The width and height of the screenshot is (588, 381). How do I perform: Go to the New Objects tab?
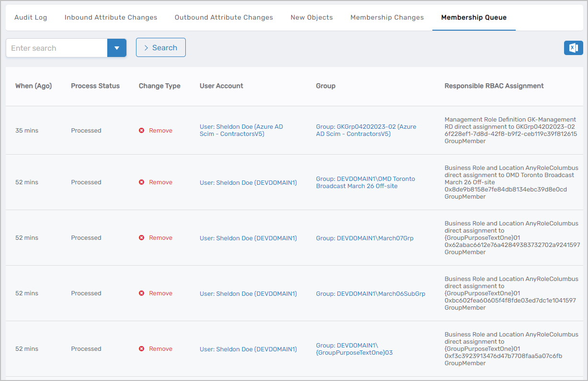[311, 18]
